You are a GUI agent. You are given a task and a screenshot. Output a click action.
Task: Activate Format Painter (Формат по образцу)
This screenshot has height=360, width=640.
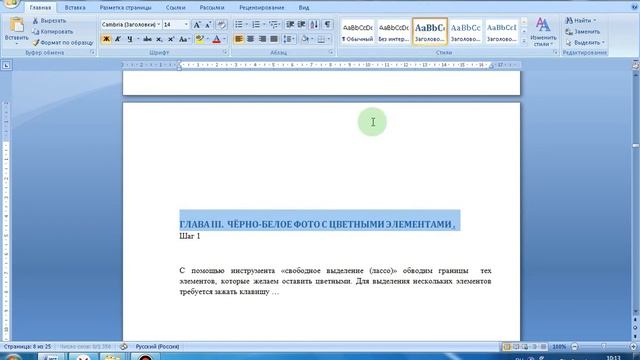click(63, 42)
